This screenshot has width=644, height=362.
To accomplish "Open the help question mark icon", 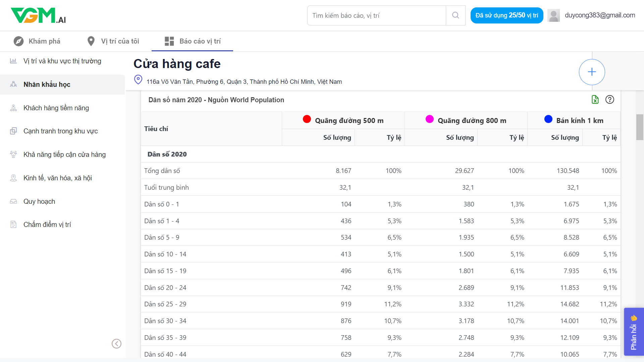I will (610, 100).
